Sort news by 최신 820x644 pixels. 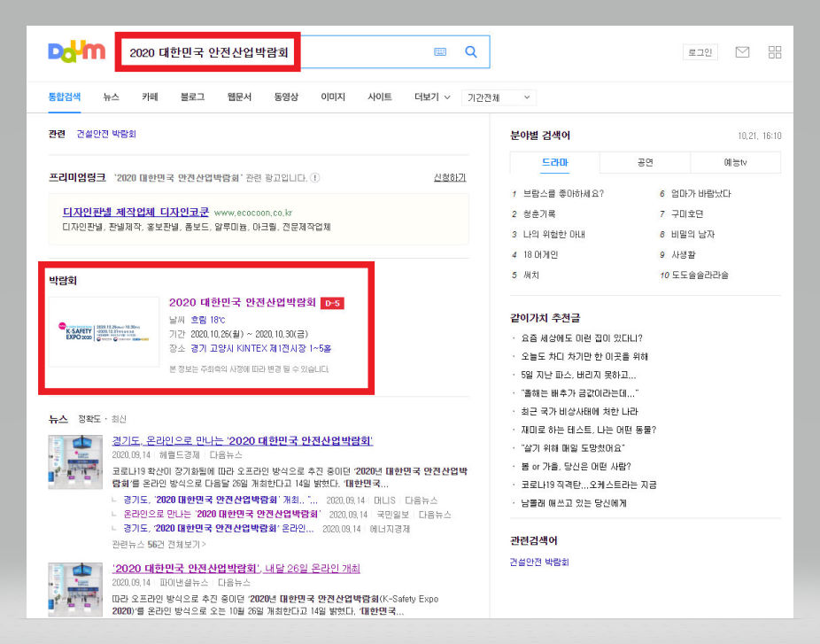[119, 419]
